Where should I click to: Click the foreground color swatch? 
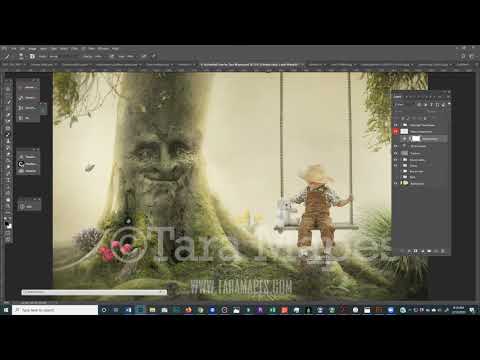pyautogui.click(x=6, y=223)
